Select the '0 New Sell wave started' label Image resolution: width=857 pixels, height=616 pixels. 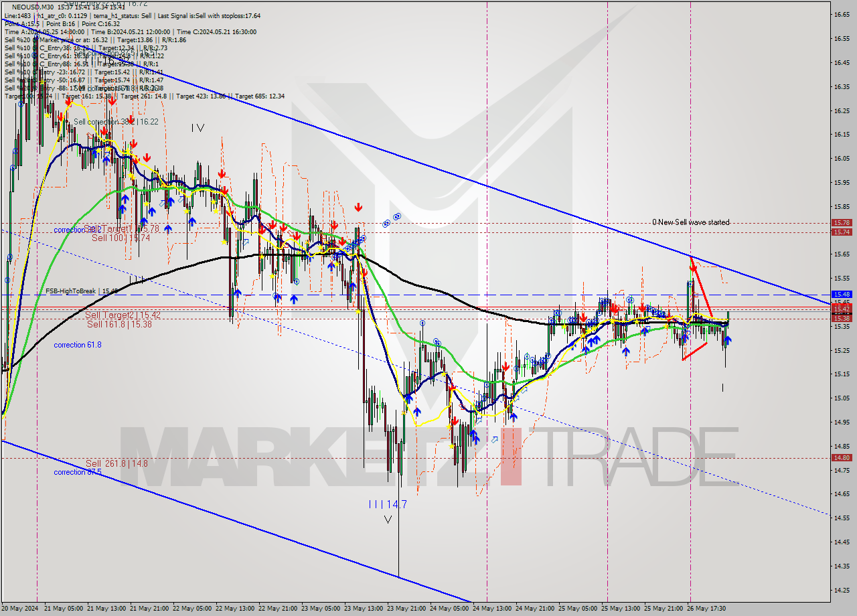(x=691, y=222)
